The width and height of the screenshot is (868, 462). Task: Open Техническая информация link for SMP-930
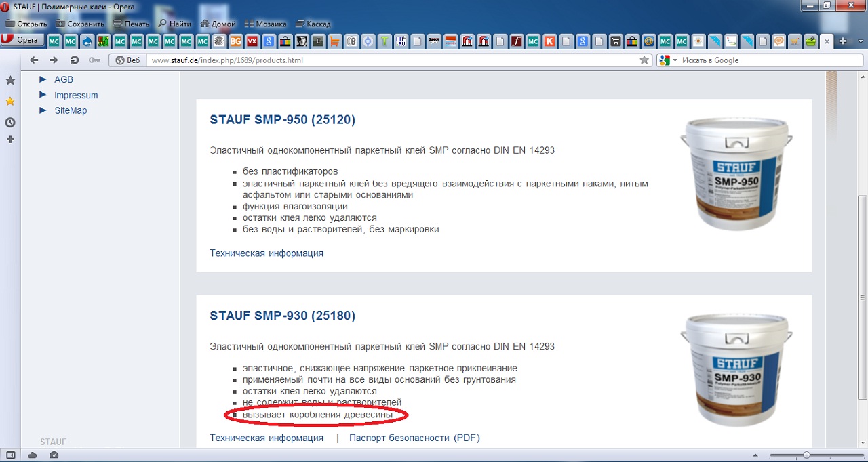tap(267, 438)
